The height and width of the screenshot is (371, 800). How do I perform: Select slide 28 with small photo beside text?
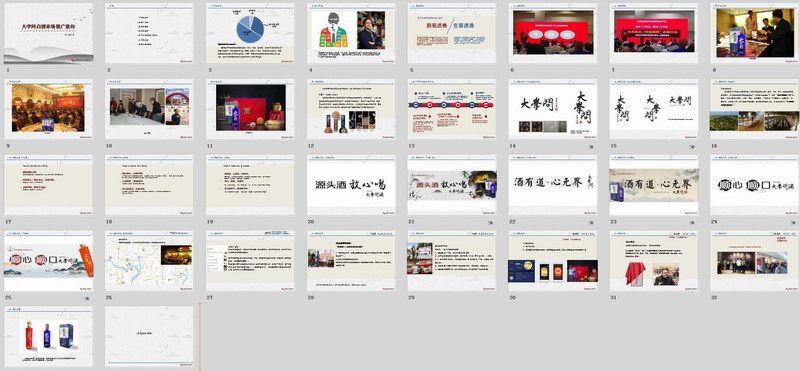[x=351, y=261]
